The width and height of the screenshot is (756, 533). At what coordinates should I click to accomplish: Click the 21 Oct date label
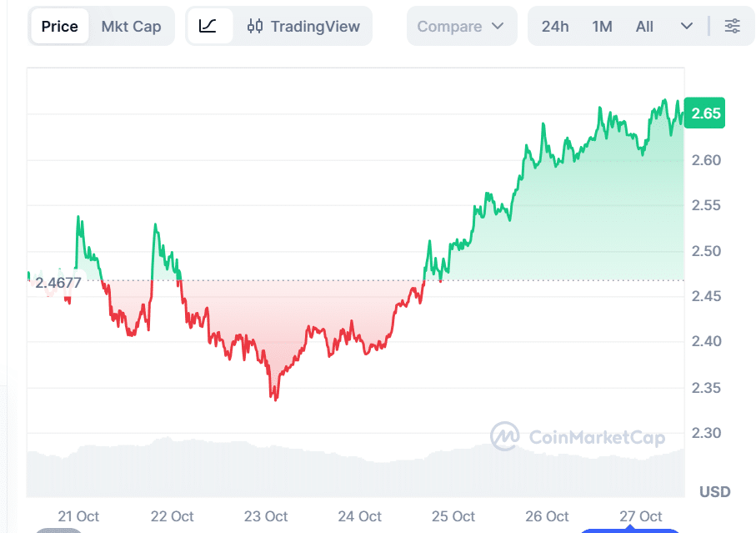tap(78, 516)
